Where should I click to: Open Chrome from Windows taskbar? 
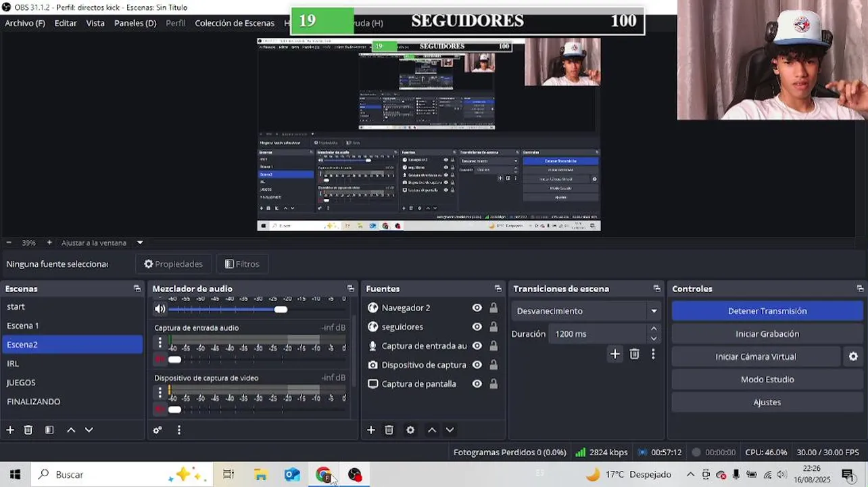(x=324, y=475)
